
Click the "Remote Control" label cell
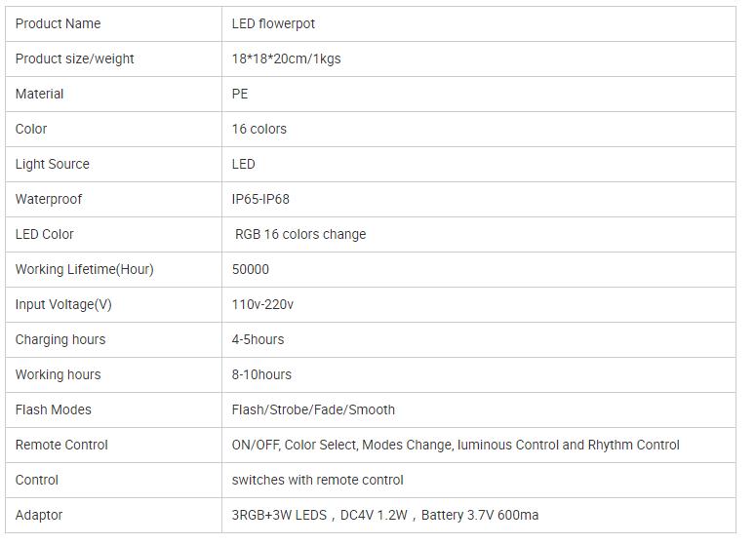[61, 445]
